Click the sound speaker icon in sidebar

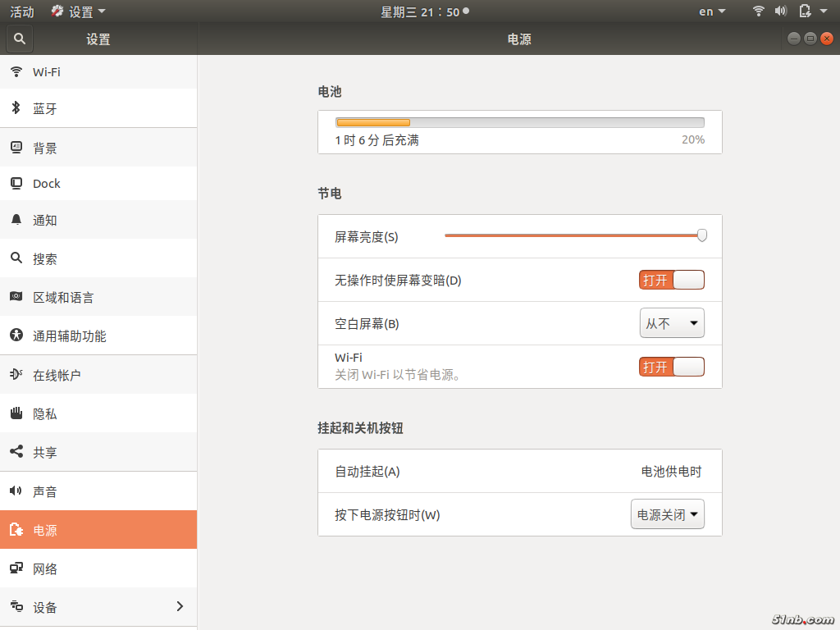pos(16,491)
